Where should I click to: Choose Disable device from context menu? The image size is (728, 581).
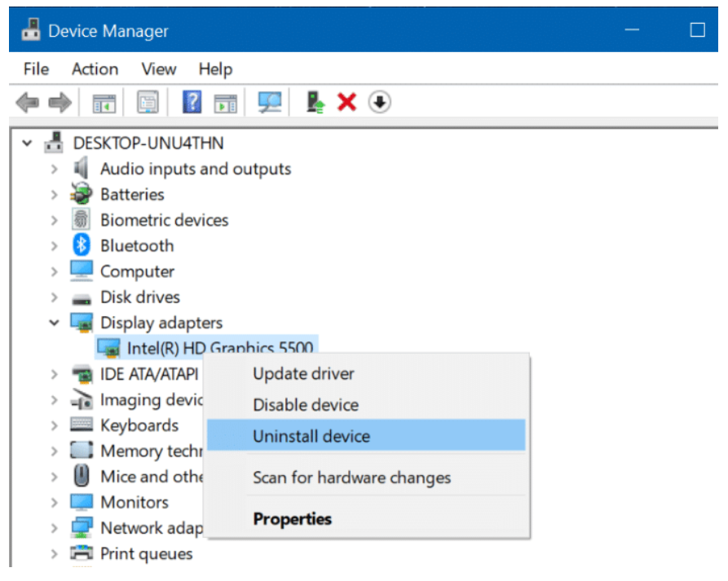[x=367, y=405]
